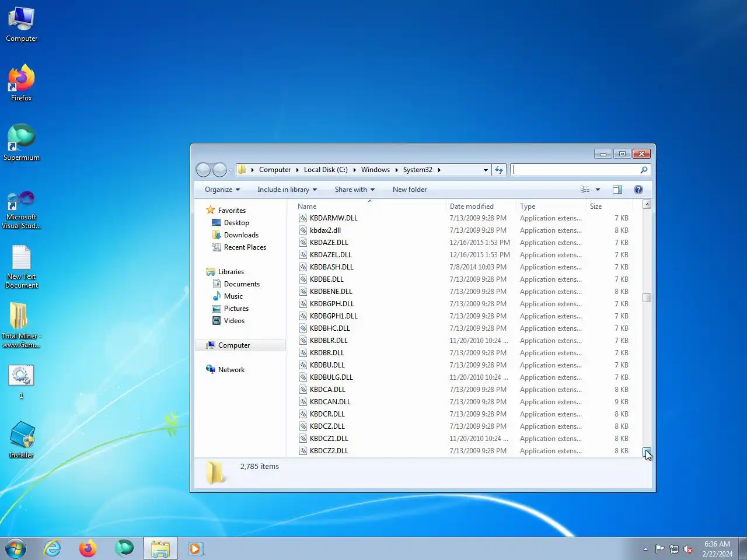Image resolution: width=747 pixels, height=560 pixels.
Task: Select the New Text Document file
Action: [x=22, y=267]
